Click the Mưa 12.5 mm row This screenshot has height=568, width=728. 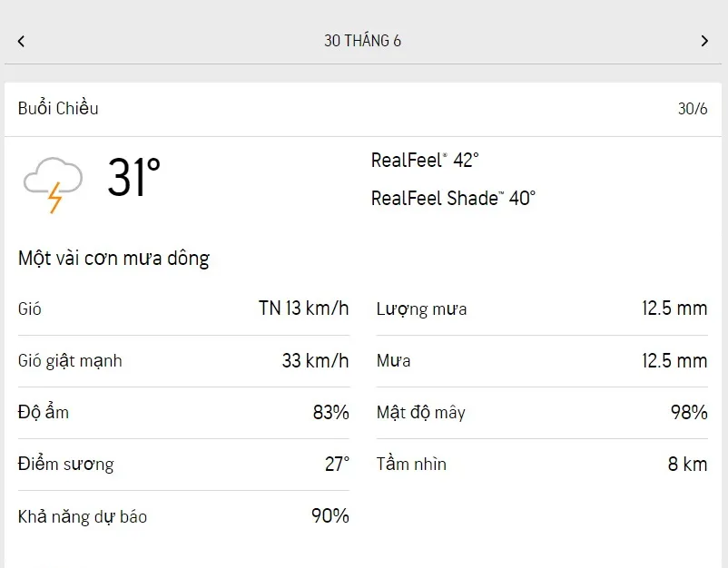click(x=541, y=360)
